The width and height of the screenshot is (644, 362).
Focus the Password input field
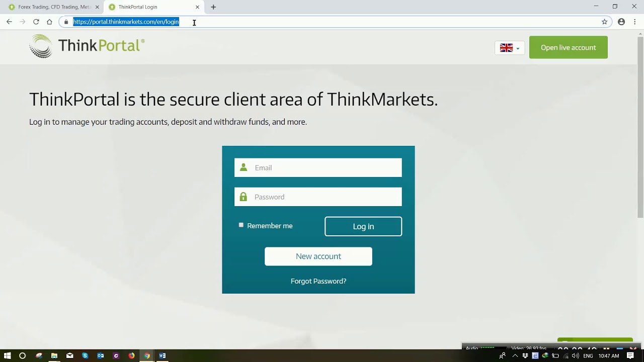(x=318, y=197)
